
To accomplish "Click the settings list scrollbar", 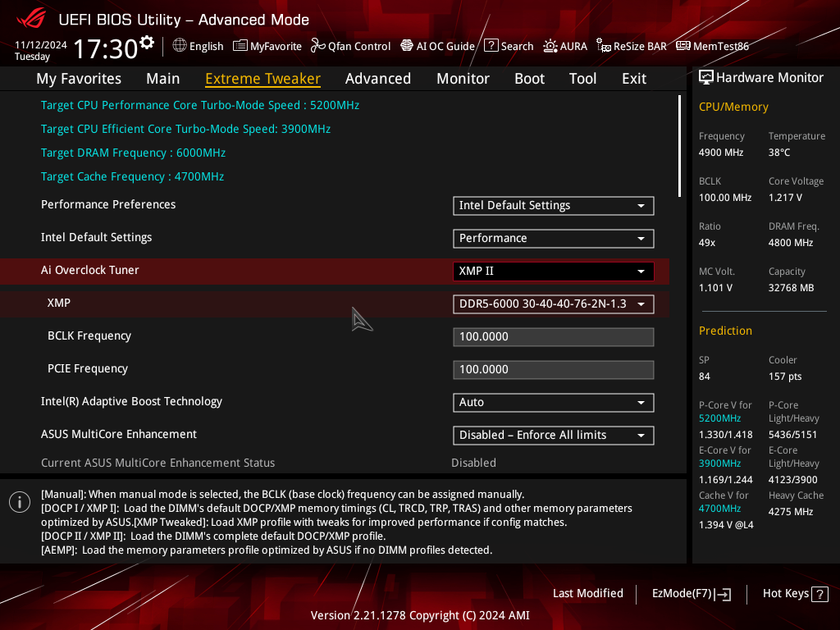I will [679, 146].
